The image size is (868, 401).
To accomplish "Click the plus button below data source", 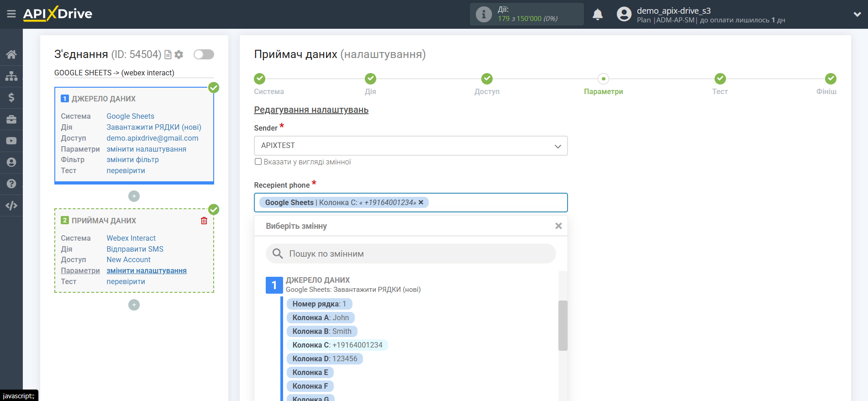I will pyautogui.click(x=134, y=196).
